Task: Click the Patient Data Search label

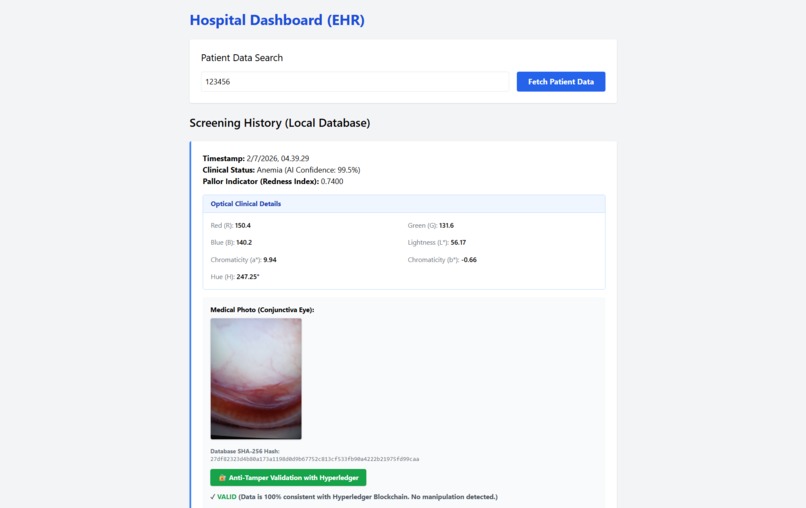Action: click(242, 58)
